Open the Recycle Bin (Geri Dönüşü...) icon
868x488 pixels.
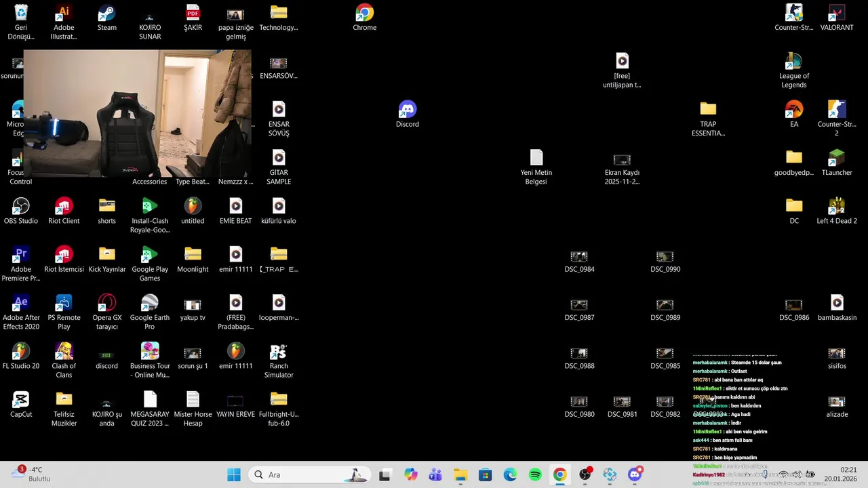coord(21,22)
